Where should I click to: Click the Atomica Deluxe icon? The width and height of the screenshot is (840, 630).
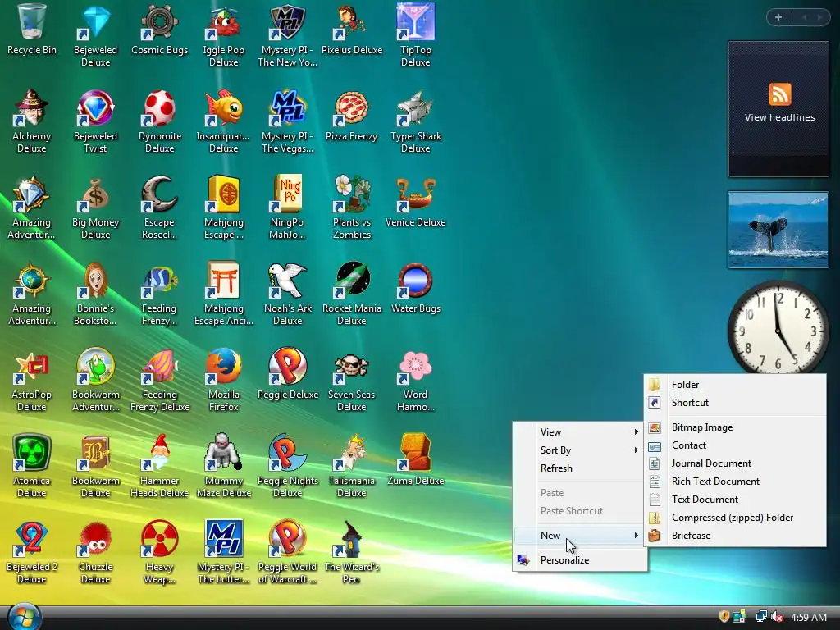pos(32,453)
